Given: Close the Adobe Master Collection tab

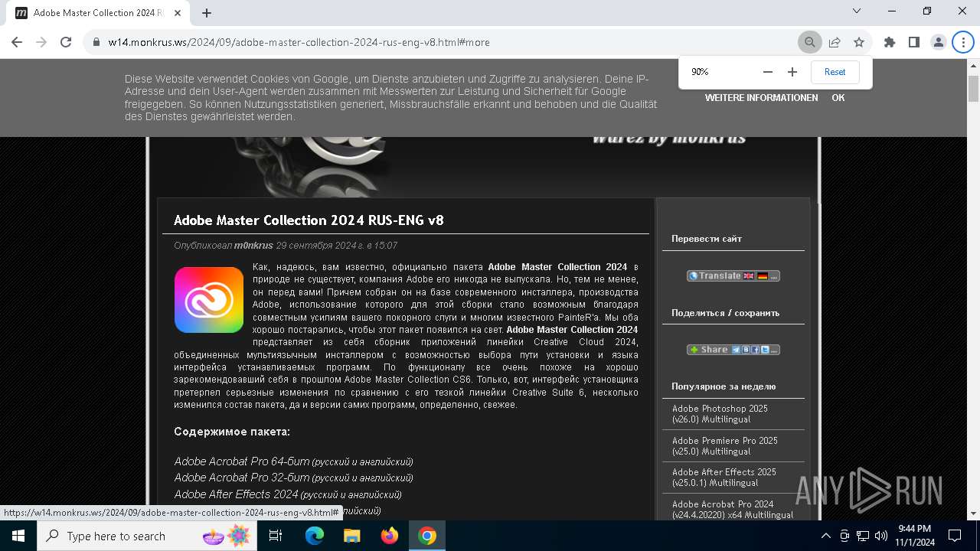Looking at the screenshot, I should 178,13.
